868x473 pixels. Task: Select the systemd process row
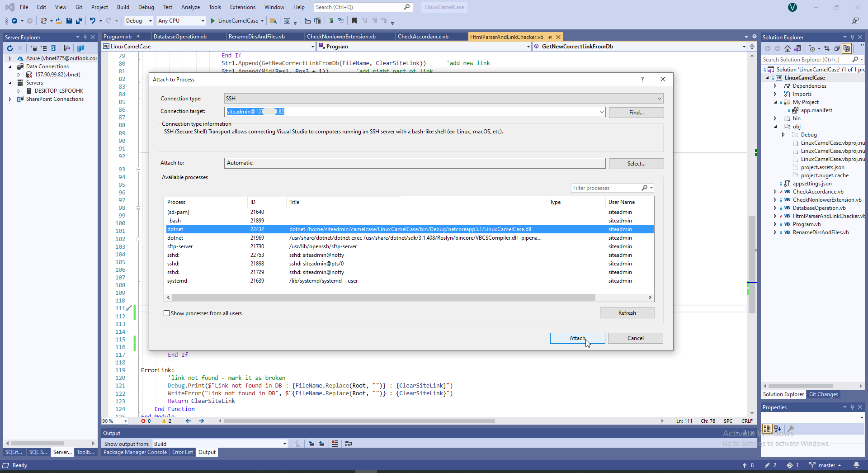[410, 281]
